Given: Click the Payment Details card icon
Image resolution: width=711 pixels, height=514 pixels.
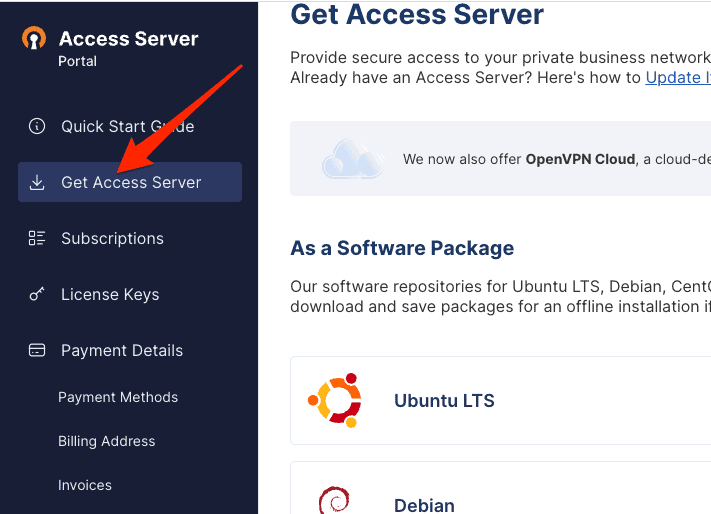Looking at the screenshot, I should tap(37, 351).
